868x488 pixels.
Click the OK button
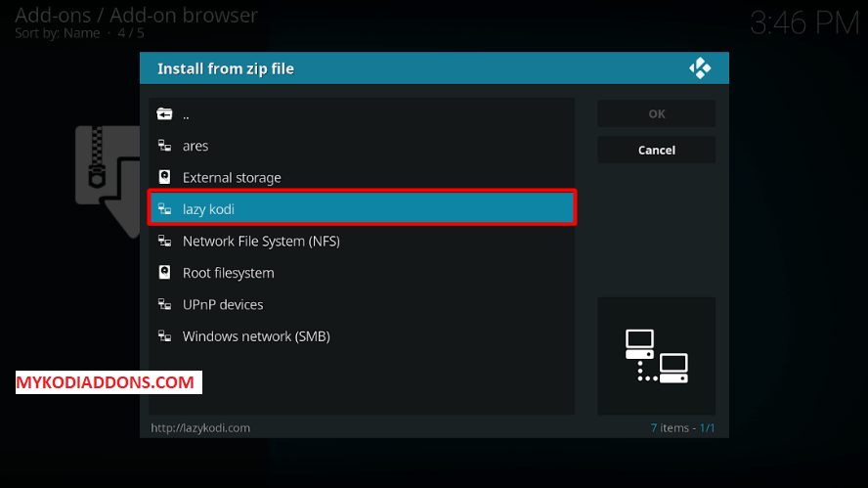click(657, 113)
